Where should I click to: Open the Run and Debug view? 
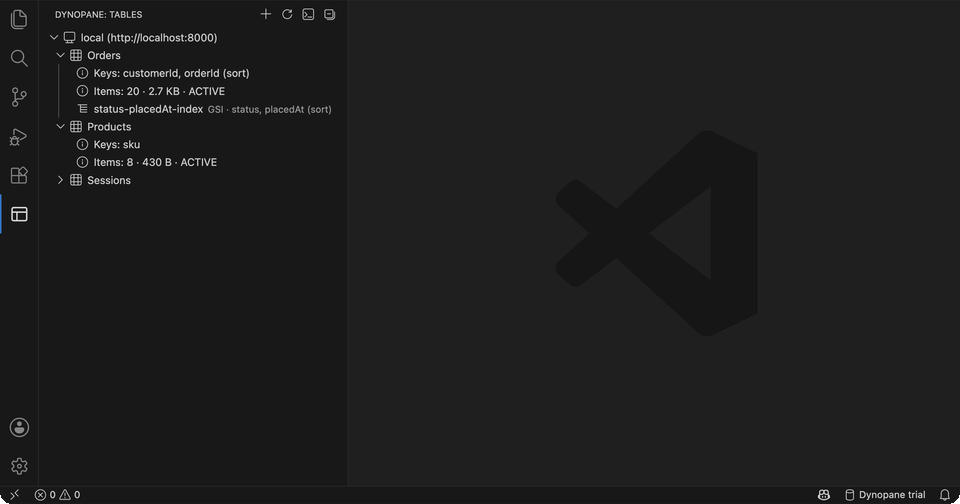[x=19, y=137]
